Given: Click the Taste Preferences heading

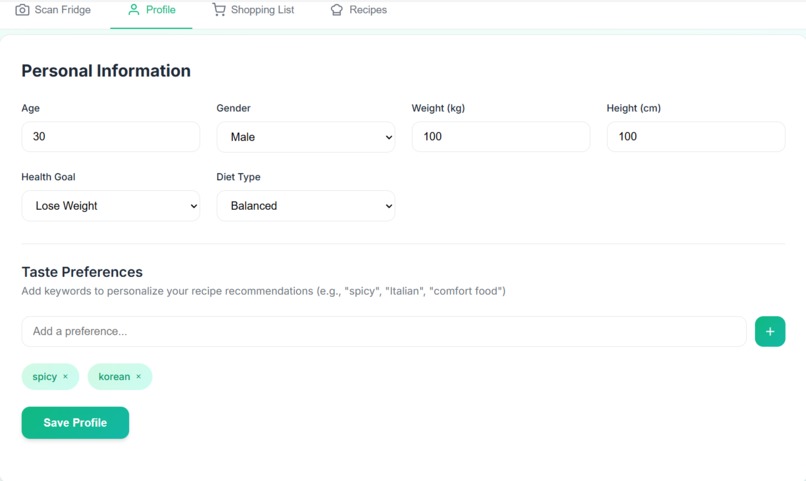Looking at the screenshot, I should (x=82, y=272).
